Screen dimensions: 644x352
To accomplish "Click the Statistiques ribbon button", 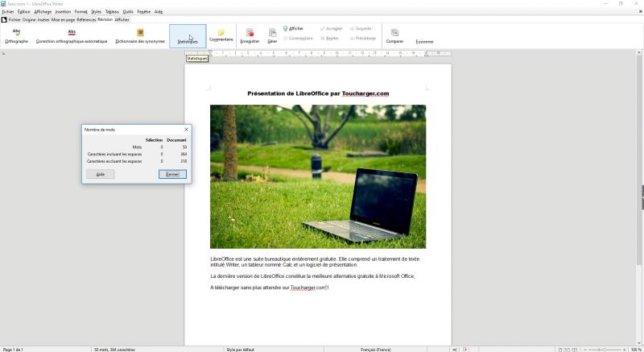I will tap(188, 36).
